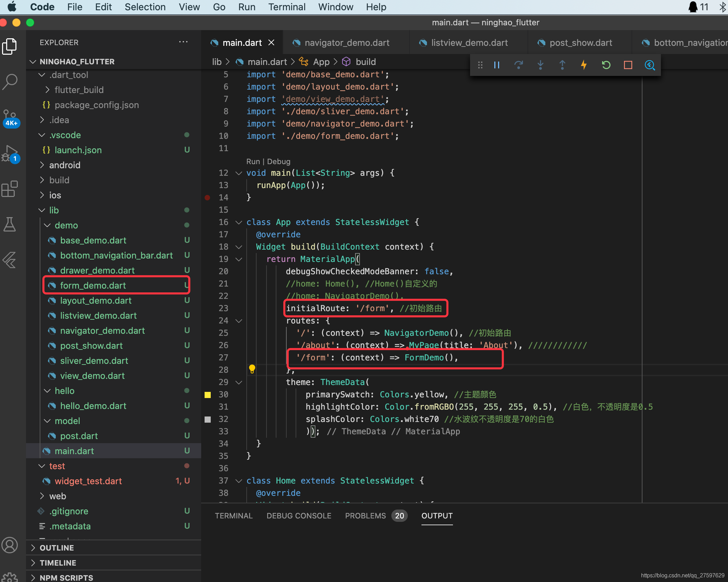Open Explorer more actions ellipsis

[x=183, y=42]
